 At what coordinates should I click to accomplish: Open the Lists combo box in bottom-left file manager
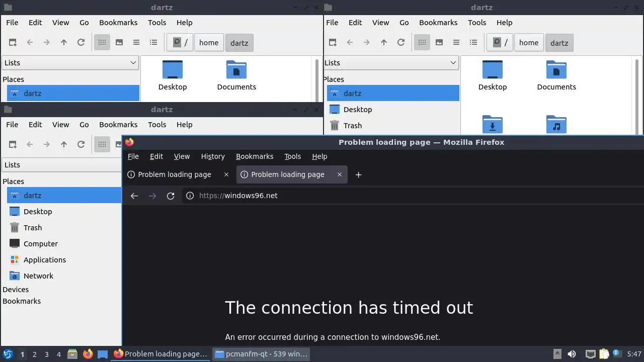tap(61, 165)
